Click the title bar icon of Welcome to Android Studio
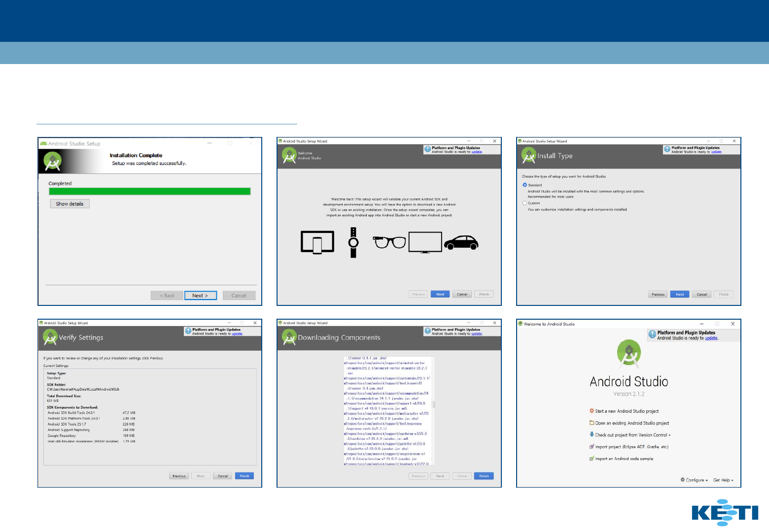The height and width of the screenshot is (532, 769). pos(520,324)
